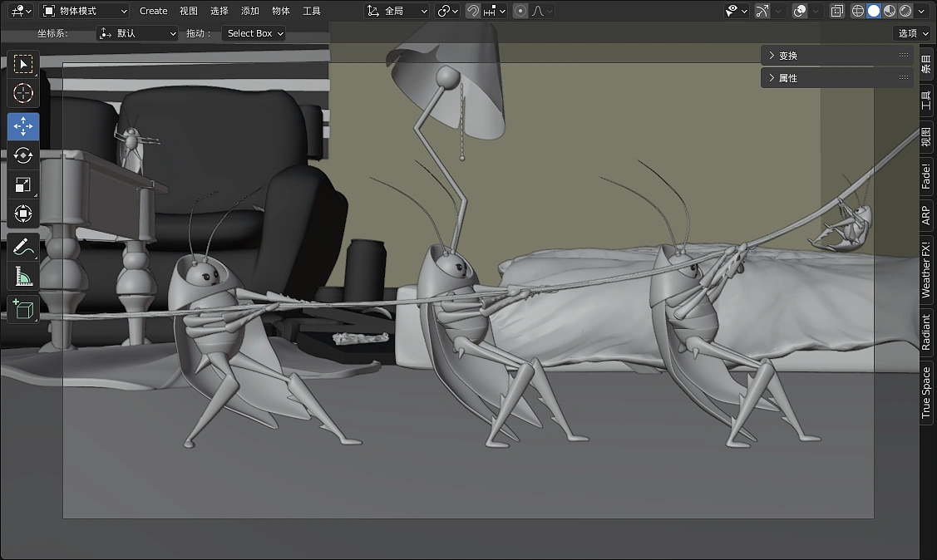
Task: Open gizmo settings dropdown arrow
Action: pyautogui.click(x=778, y=11)
